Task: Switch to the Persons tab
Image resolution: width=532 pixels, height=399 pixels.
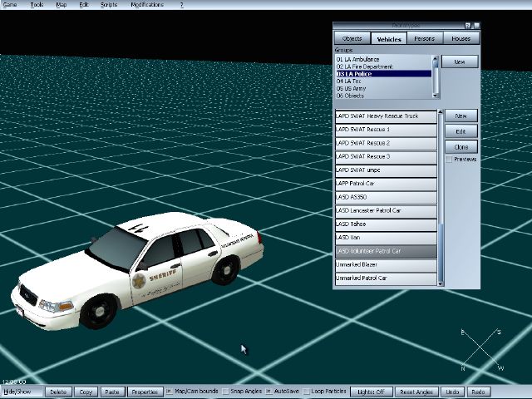Action: (x=425, y=38)
